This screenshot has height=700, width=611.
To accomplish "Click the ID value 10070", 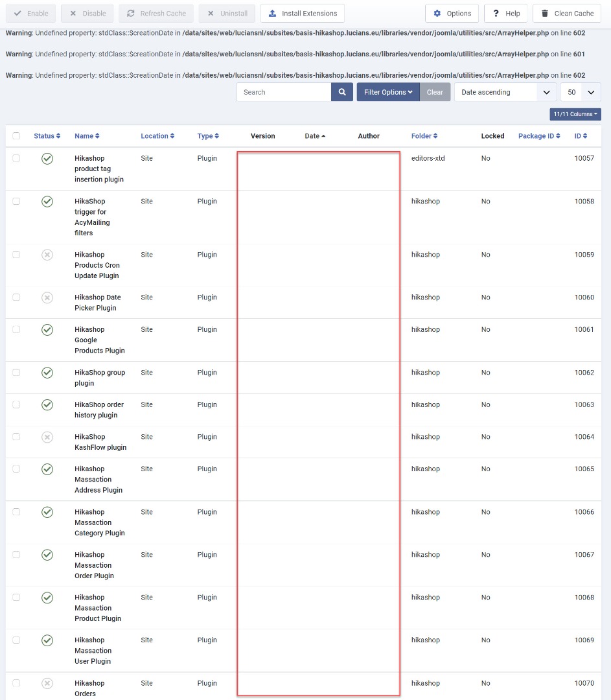I will pos(584,683).
